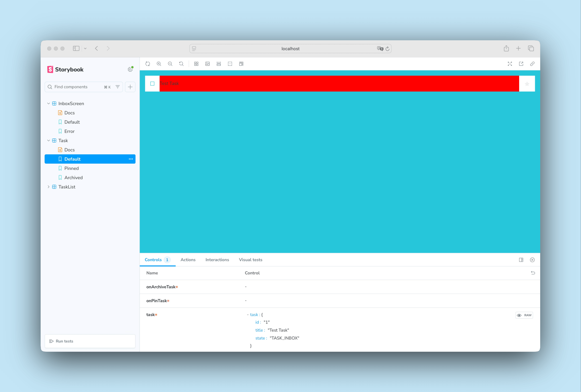Collapse the task object in controls

click(248, 315)
